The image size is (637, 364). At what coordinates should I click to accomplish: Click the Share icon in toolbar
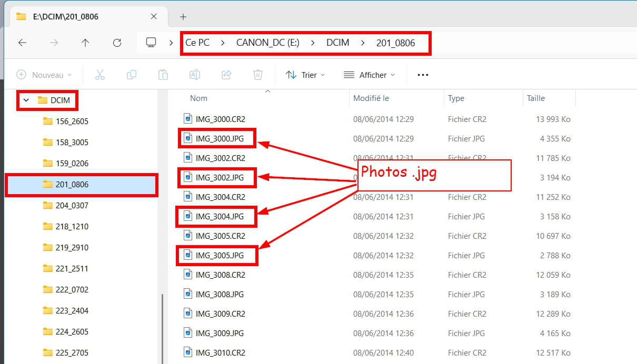[x=226, y=75]
